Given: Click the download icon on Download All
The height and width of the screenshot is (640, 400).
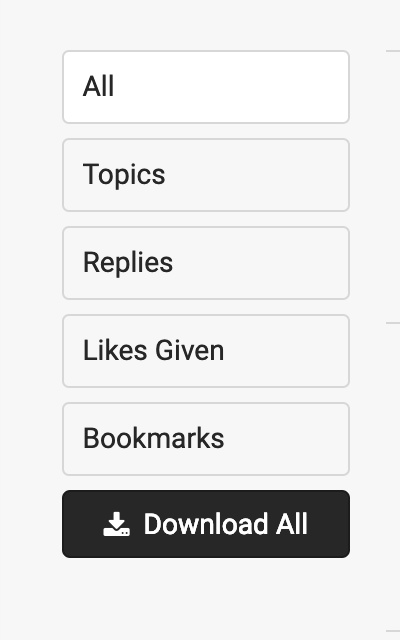Looking at the screenshot, I should tap(116, 524).
